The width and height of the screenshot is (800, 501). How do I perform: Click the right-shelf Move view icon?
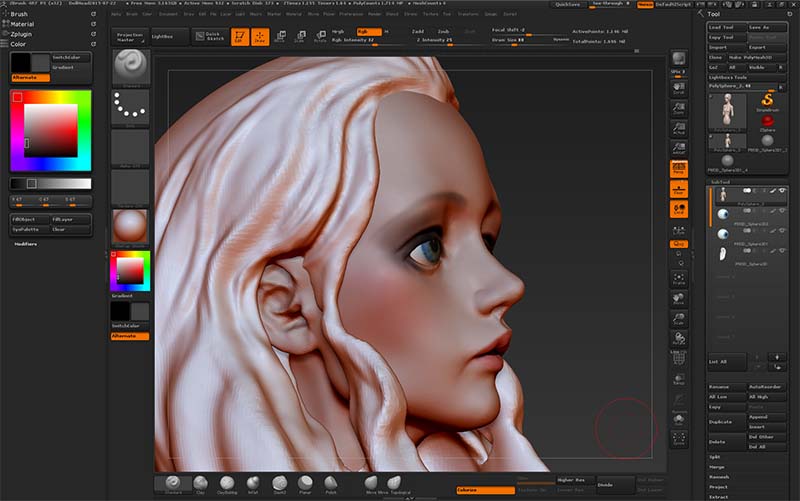tap(679, 299)
